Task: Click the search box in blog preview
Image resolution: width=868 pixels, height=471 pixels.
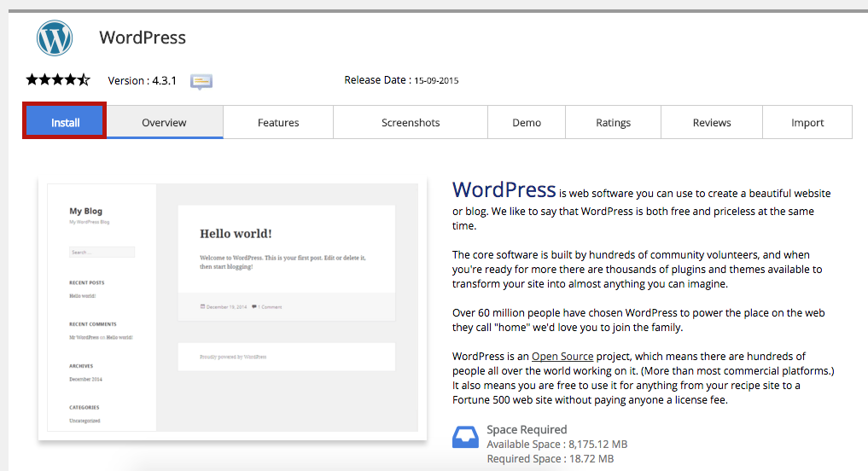Action: (x=102, y=252)
